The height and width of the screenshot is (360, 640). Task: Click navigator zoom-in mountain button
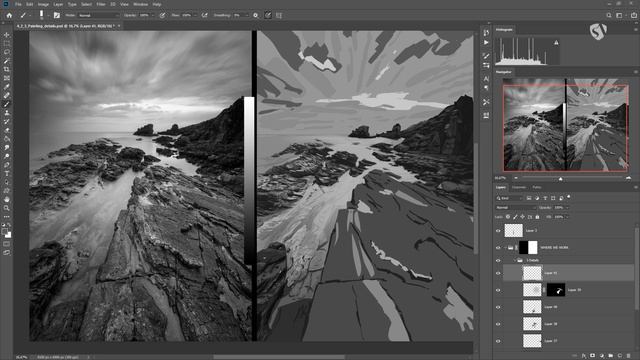coord(628,178)
